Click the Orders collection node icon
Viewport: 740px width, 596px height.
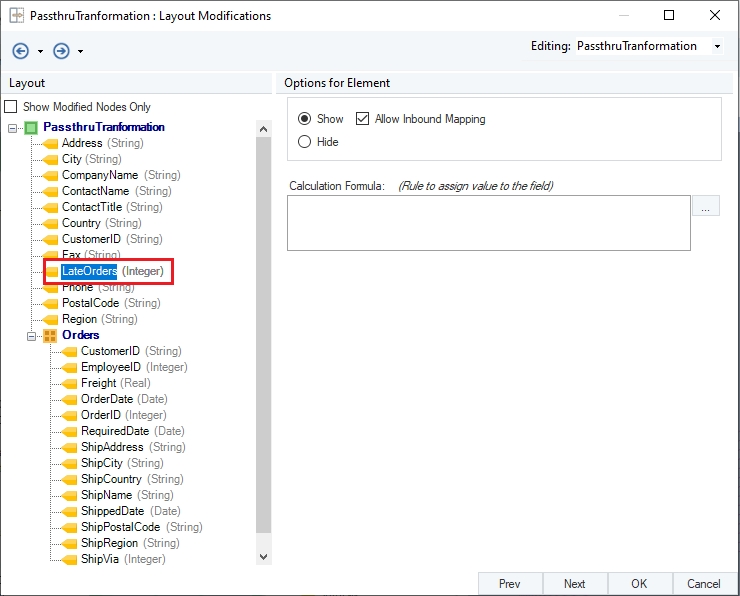[50, 335]
